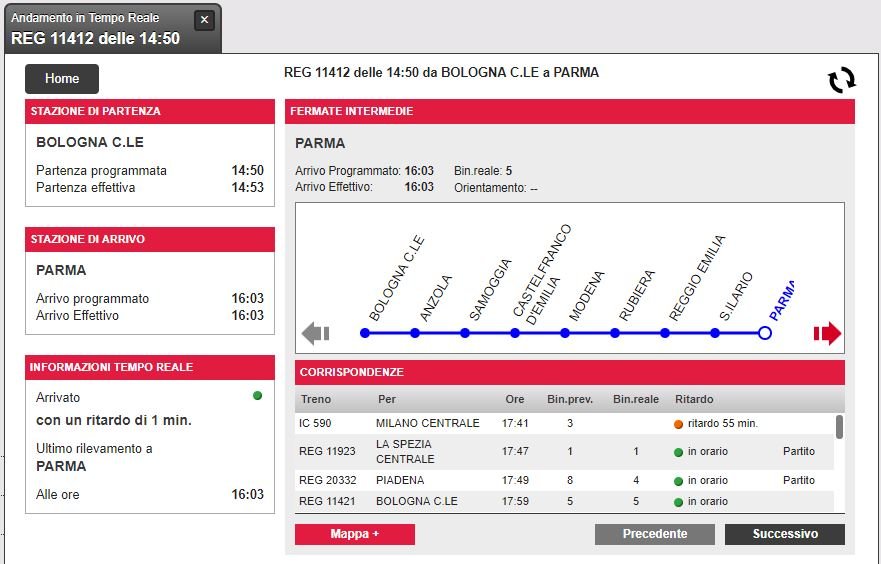
Task: Click the orange delay indicator for IC 590
Action: [679, 424]
